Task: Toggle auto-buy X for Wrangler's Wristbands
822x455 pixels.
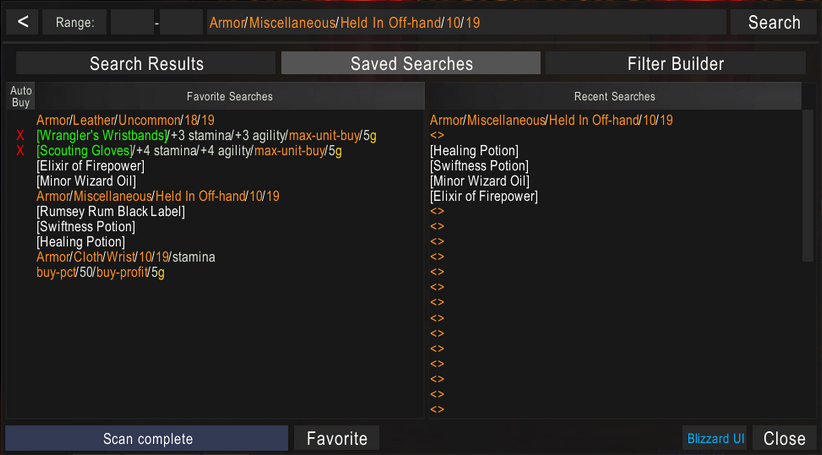Action: click(x=20, y=136)
